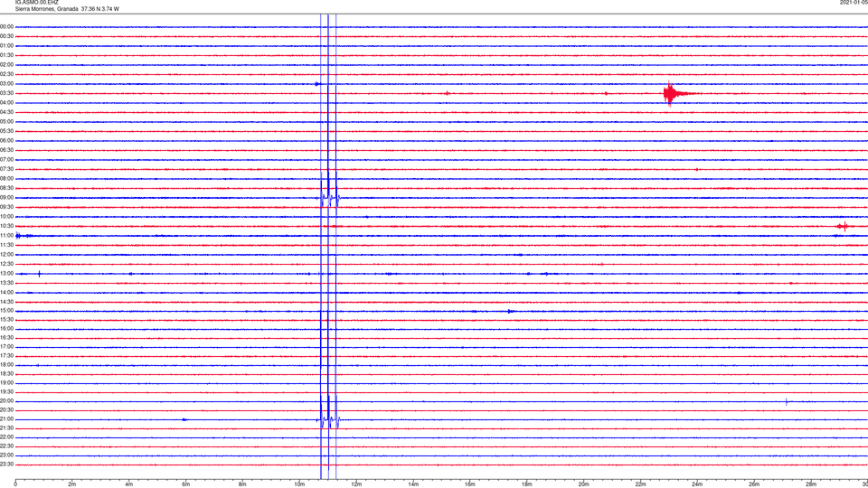Click the 07:00 time label
868x488 pixels.
point(6,159)
